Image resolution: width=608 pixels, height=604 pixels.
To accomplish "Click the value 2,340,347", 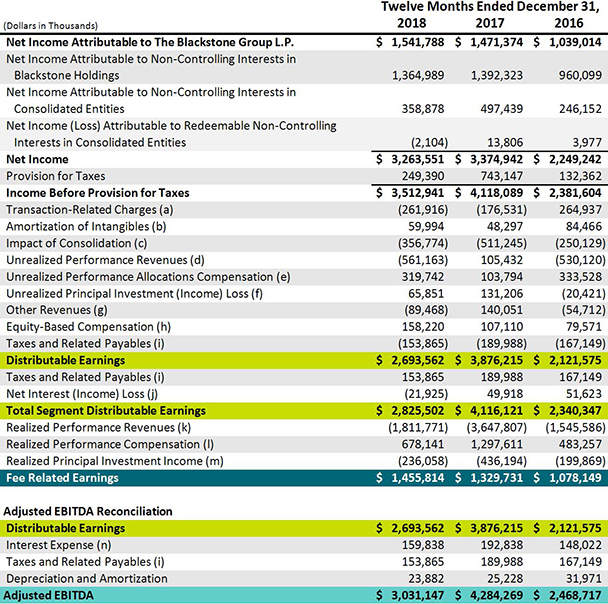I will (575, 411).
